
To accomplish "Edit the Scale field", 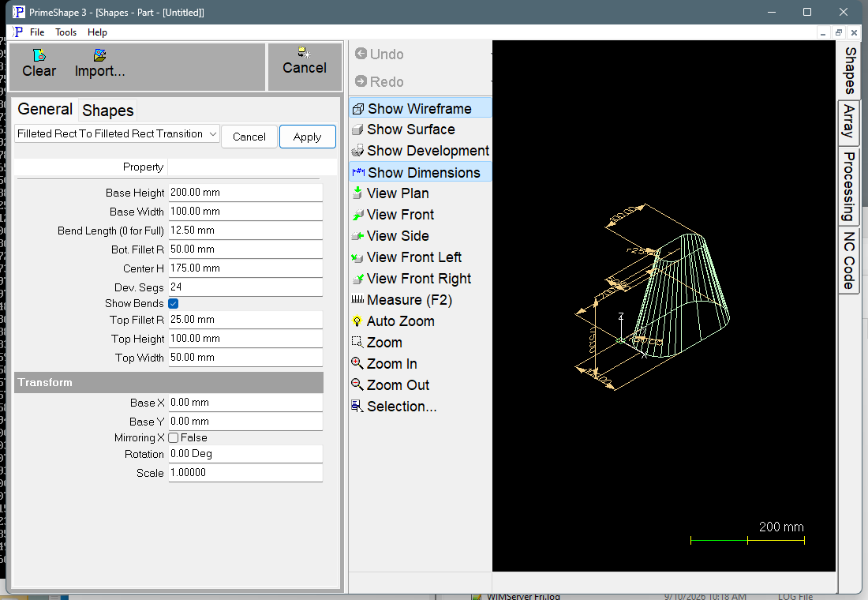I will tap(245, 473).
